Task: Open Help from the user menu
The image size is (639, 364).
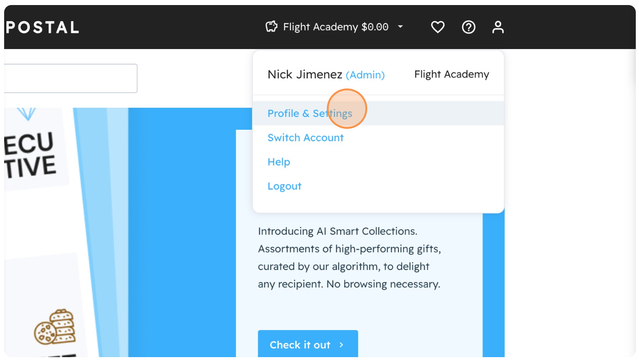Action: pos(279,162)
